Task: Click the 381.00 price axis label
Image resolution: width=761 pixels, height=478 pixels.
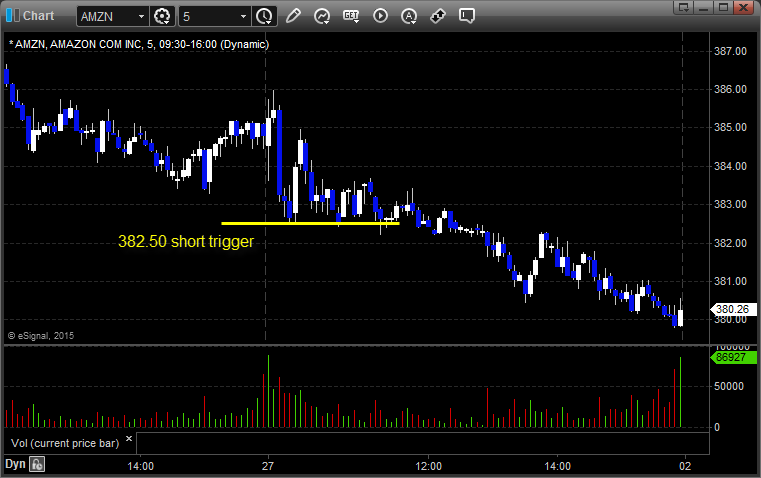Action: point(730,281)
